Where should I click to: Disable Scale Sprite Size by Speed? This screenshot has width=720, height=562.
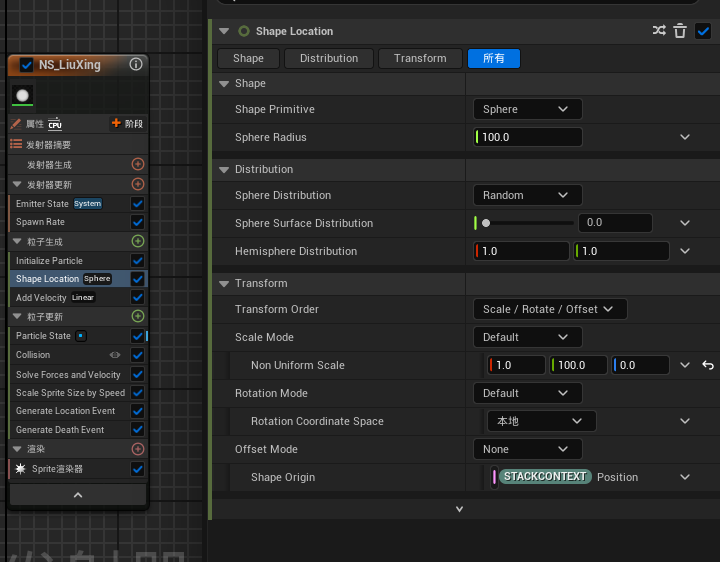coord(137,393)
